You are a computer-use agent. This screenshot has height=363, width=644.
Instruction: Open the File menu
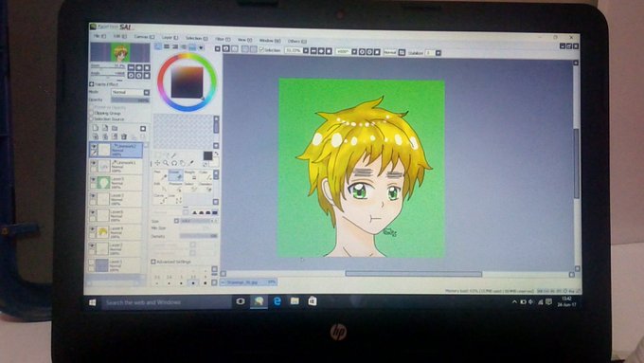tap(99, 36)
